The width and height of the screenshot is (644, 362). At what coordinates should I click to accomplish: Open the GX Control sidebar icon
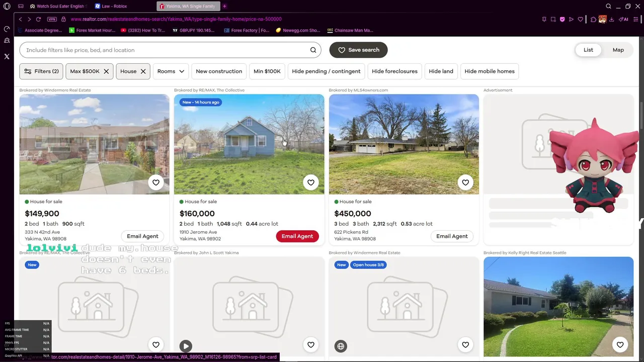click(x=7, y=29)
